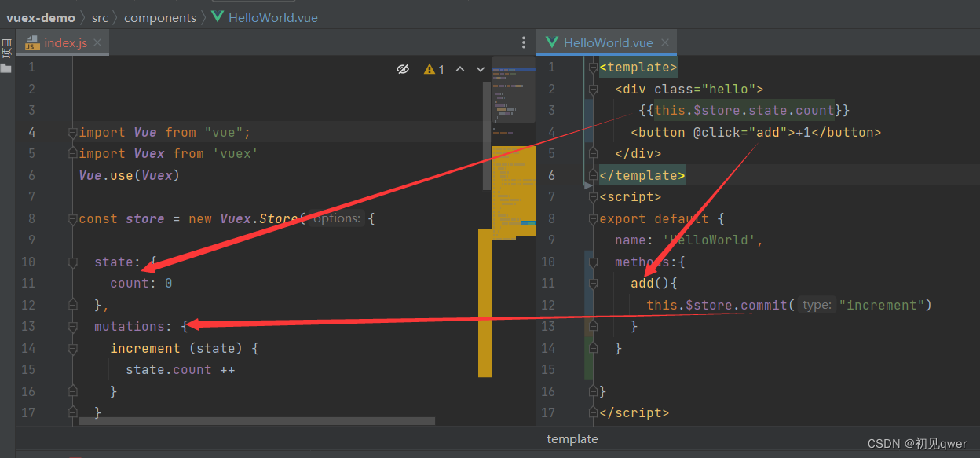This screenshot has width=980, height=458.
Task: Open vuex-demo in the navigation breadcrumb
Action: pos(41,17)
